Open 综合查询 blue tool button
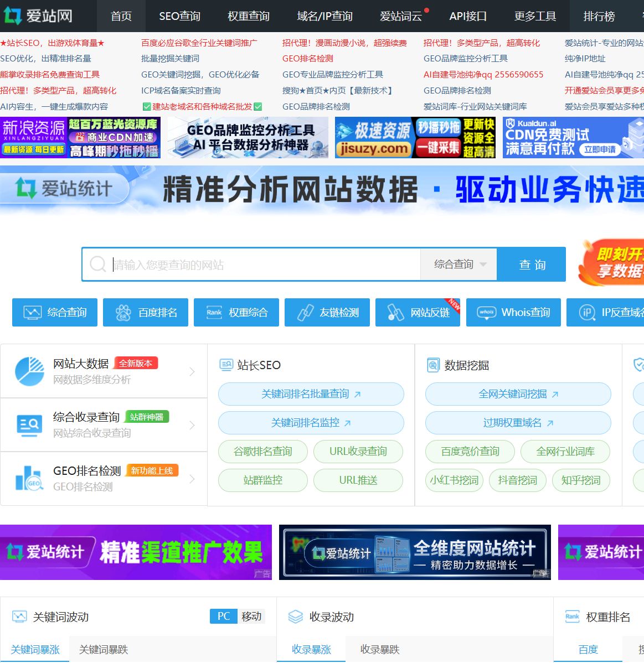 [x=55, y=313]
